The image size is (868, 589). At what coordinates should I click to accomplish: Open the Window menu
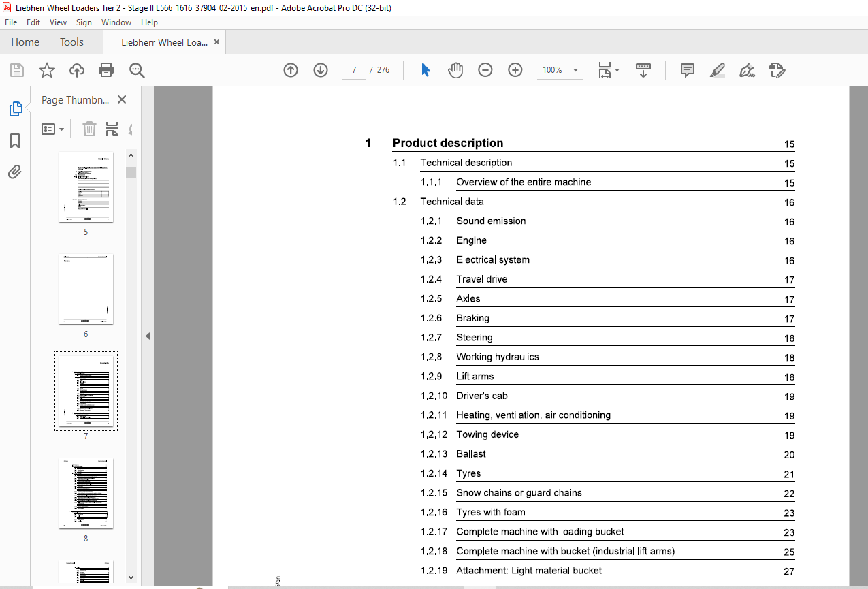[116, 22]
